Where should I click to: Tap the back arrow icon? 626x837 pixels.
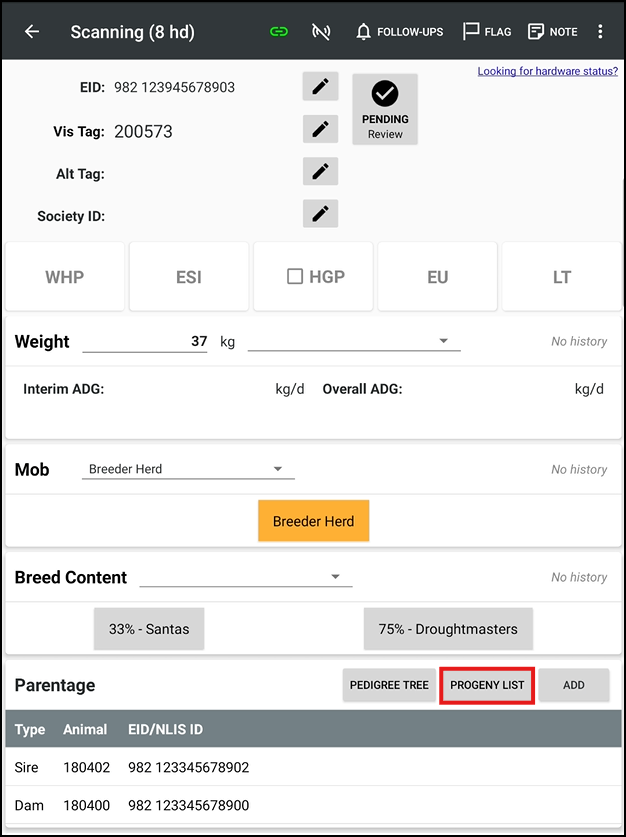coord(32,32)
